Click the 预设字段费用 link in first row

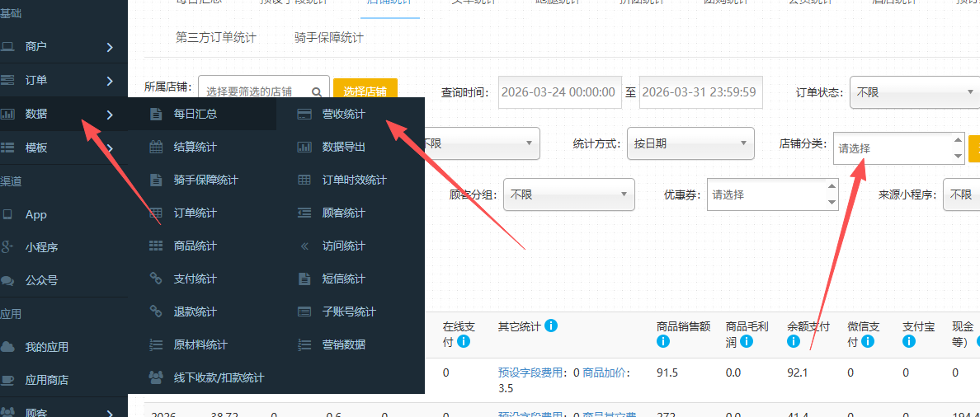(x=531, y=372)
